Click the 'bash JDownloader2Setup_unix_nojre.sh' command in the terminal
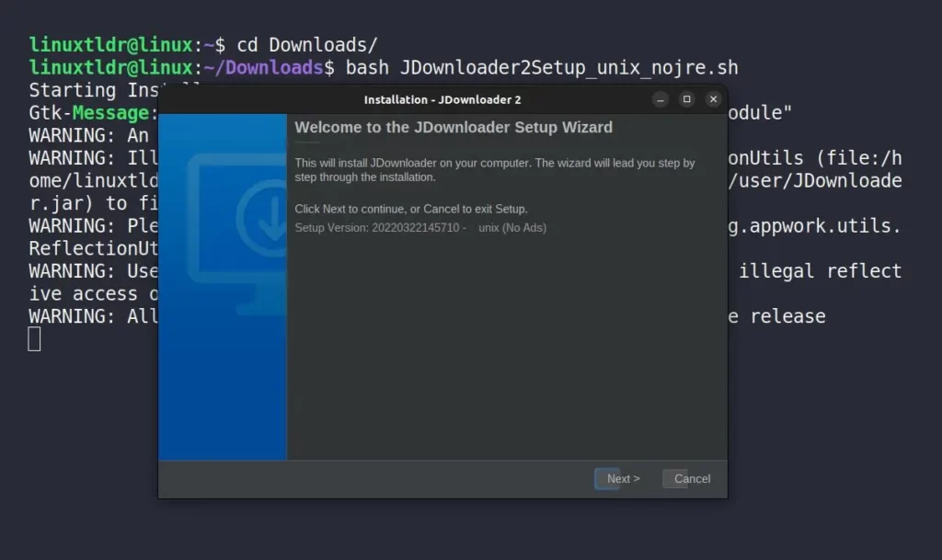Image resolution: width=942 pixels, height=560 pixels. pos(541,68)
